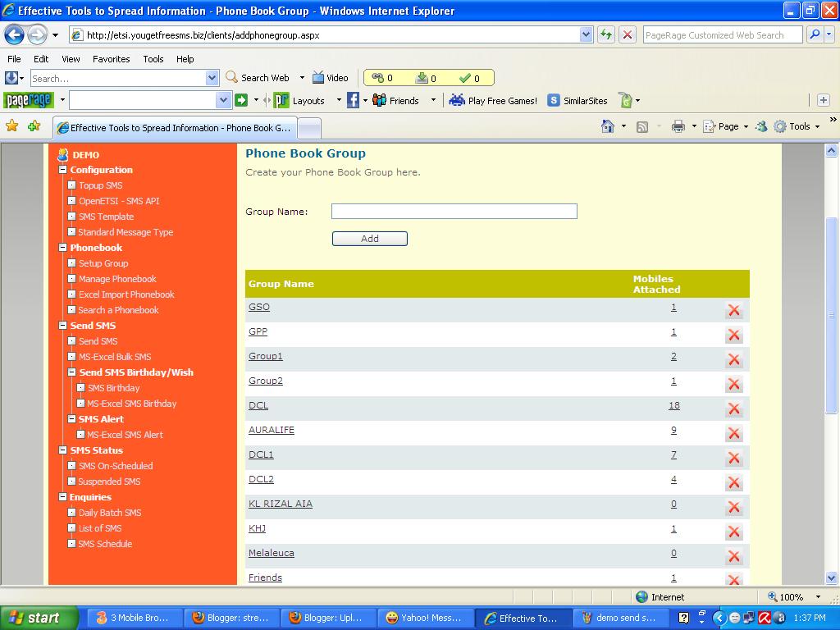
Task: Click the 18 mobiles attached for DCL
Action: click(x=674, y=405)
